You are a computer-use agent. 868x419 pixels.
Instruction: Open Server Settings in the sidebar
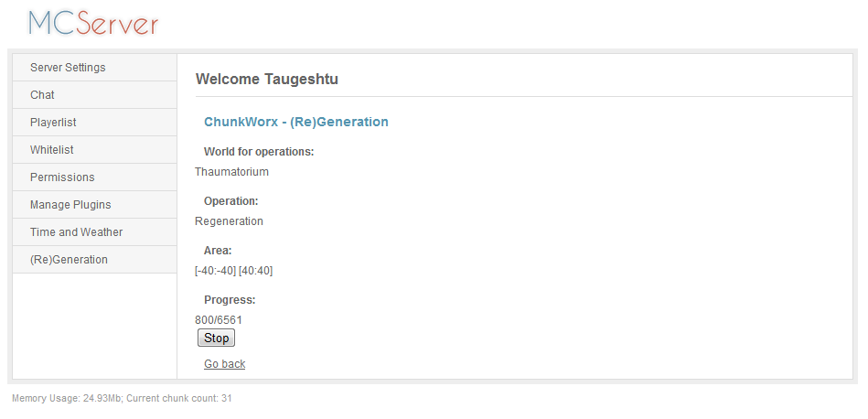(68, 68)
